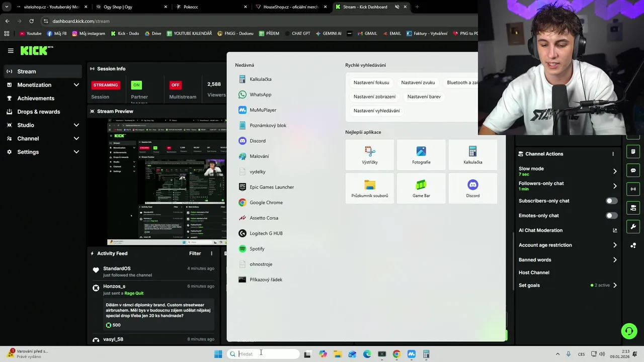The width and height of the screenshot is (644, 362).
Task: Open Followers-only chat settings
Action: (x=568, y=186)
